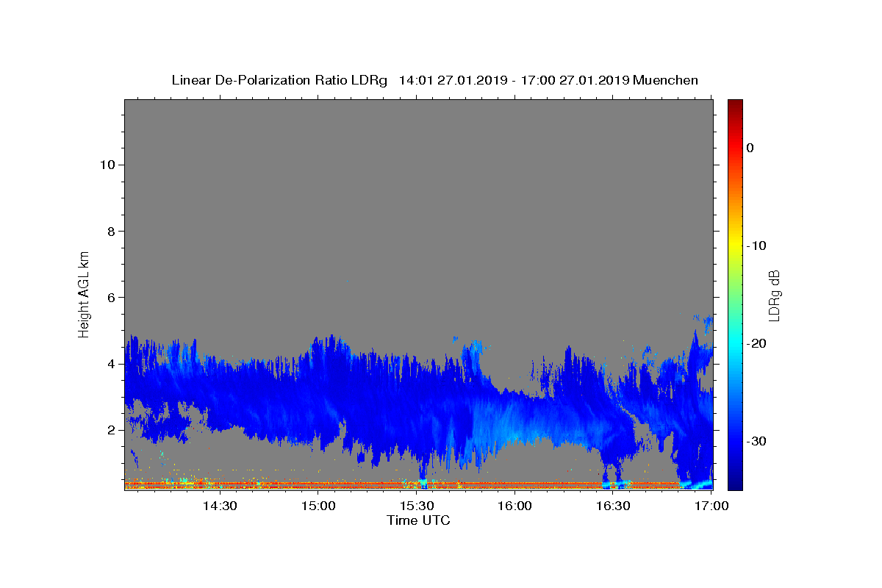The image size is (882, 588).
Task: Click the colorbar value label -10
Action: (x=757, y=245)
